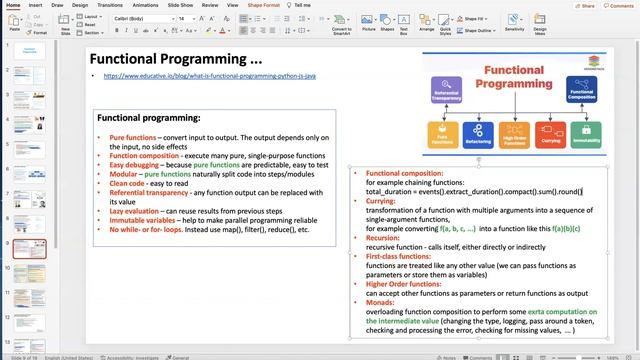Open the educative.io blog hyperlink

(x=209, y=76)
